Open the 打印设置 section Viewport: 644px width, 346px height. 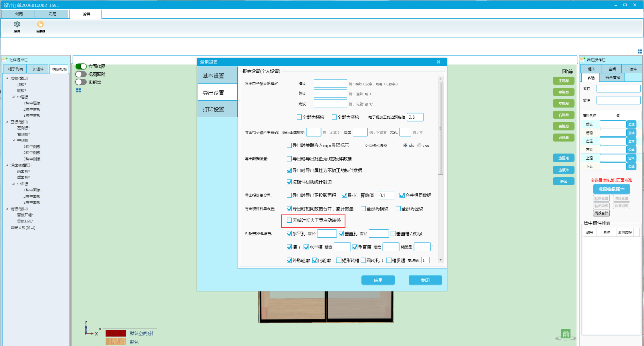tap(218, 109)
